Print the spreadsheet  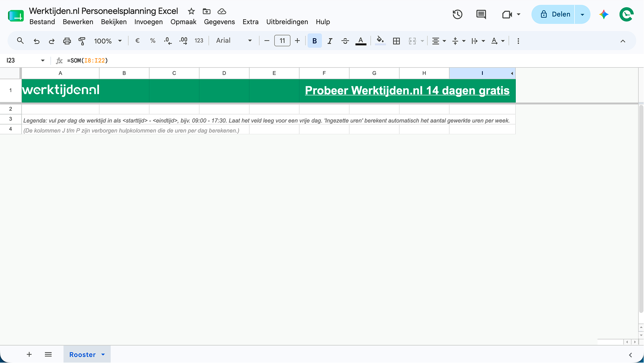(x=67, y=41)
